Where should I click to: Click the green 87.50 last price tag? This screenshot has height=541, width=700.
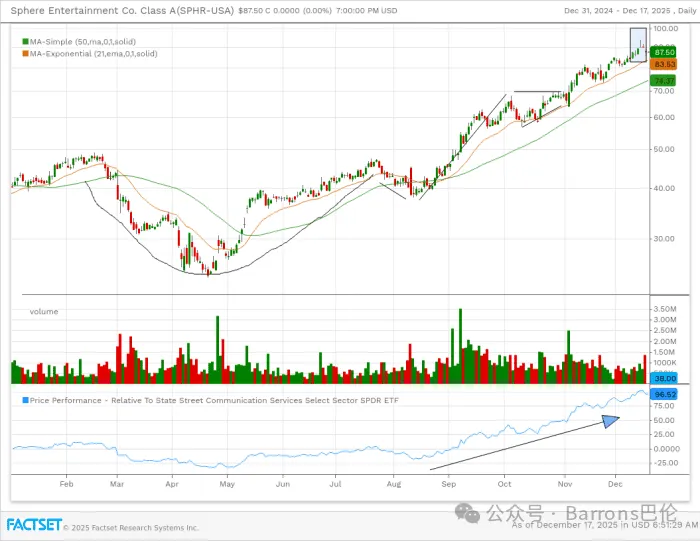pyautogui.click(x=663, y=52)
